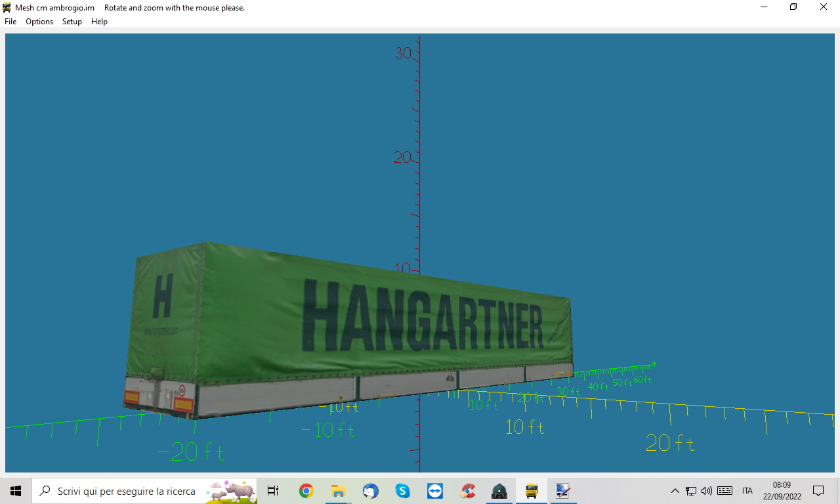This screenshot has height=504, width=840.
Task: Open the Windows Start menu
Action: pyautogui.click(x=16, y=491)
